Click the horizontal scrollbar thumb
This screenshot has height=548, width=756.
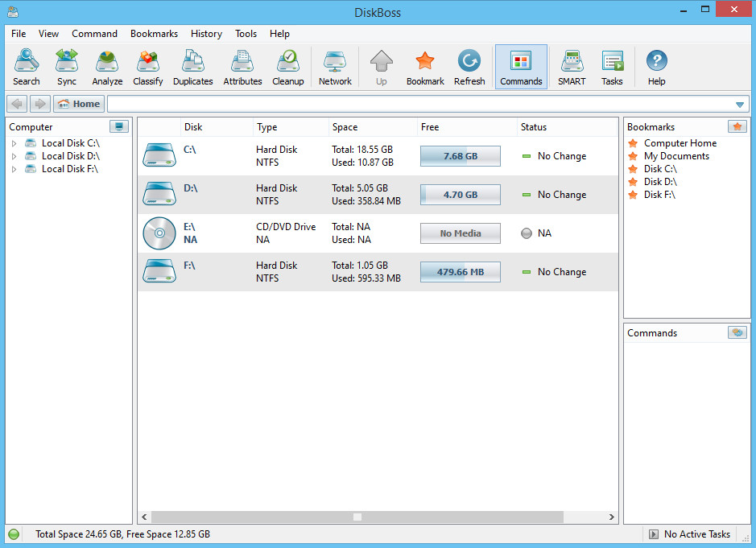pyautogui.click(x=357, y=517)
